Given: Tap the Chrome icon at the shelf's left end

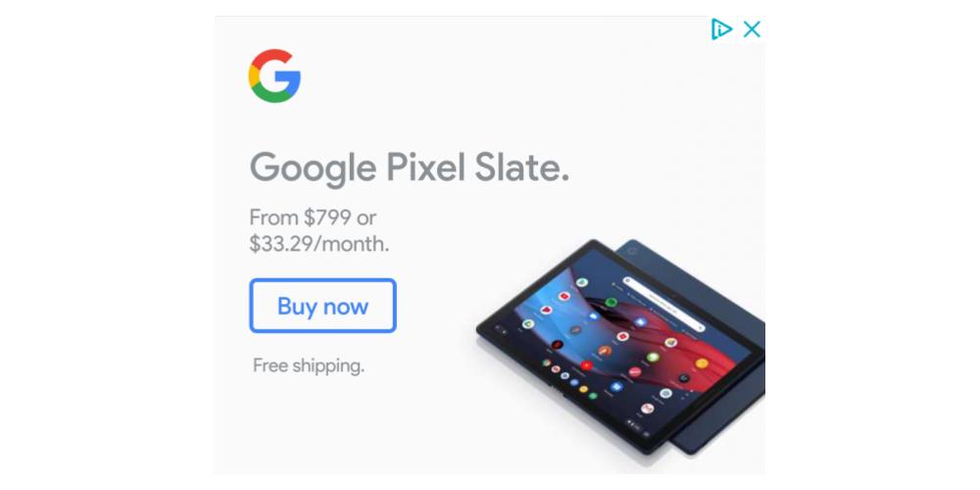Looking at the screenshot, I should tap(547, 363).
